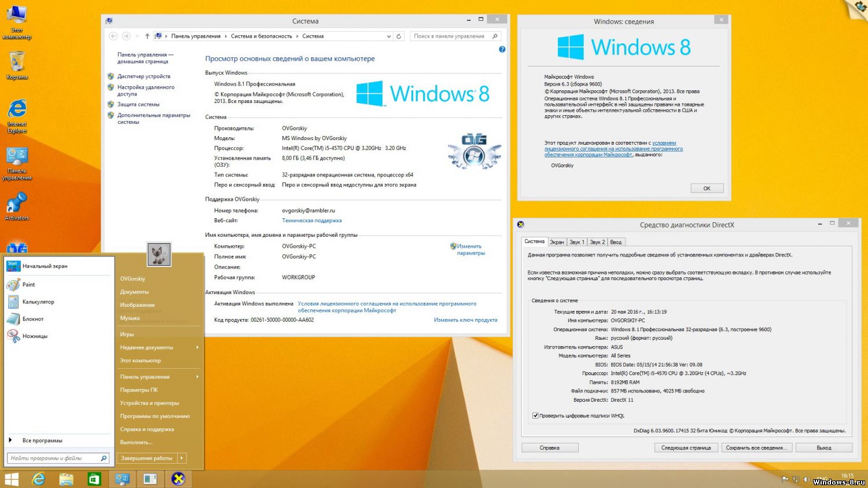Launch Internet Explorer from taskbar

(39, 479)
